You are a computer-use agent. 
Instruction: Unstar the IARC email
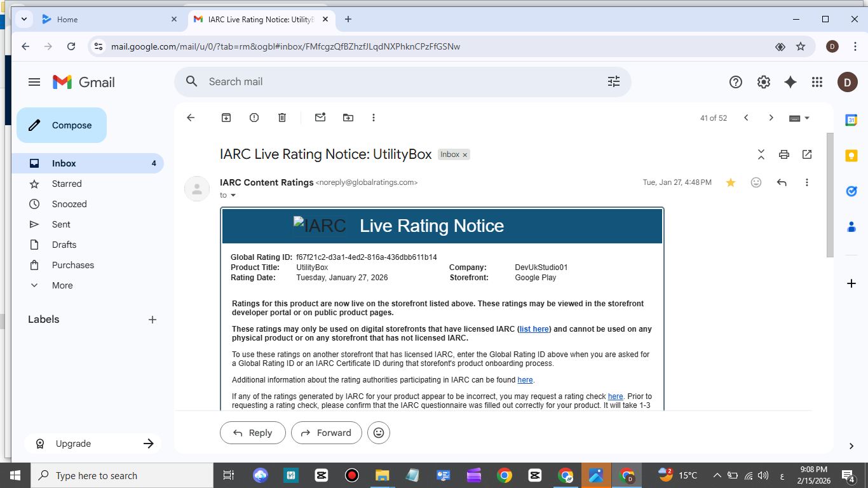coord(731,182)
